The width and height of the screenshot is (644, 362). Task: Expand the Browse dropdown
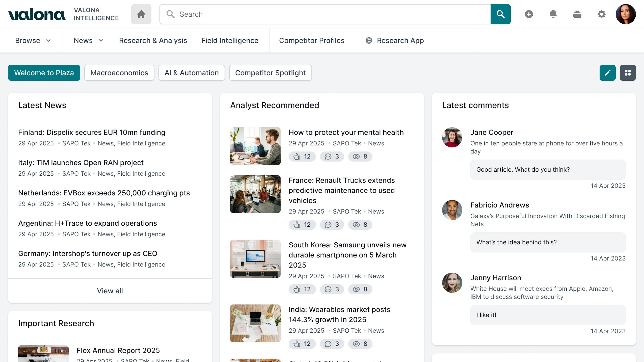[x=33, y=40]
